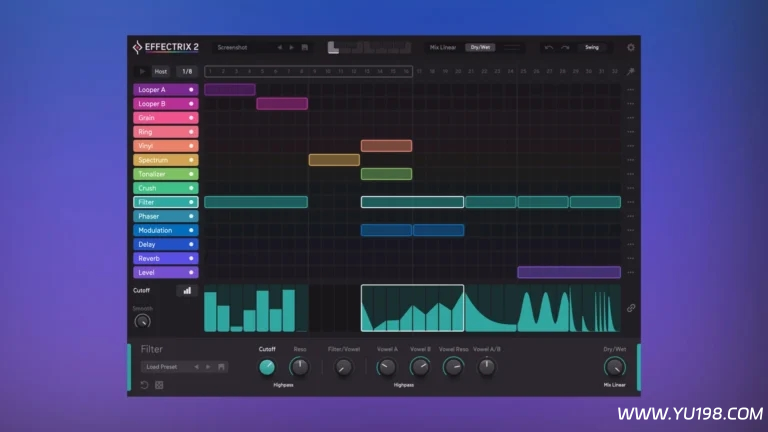Open the 1/8 grid resolution dropdown
This screenshot has height=432, width=768.
[x=187, y=72]
